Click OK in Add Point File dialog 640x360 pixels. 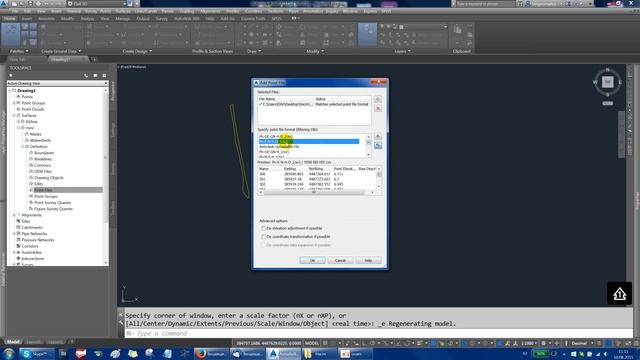click(x=312, y=260)
